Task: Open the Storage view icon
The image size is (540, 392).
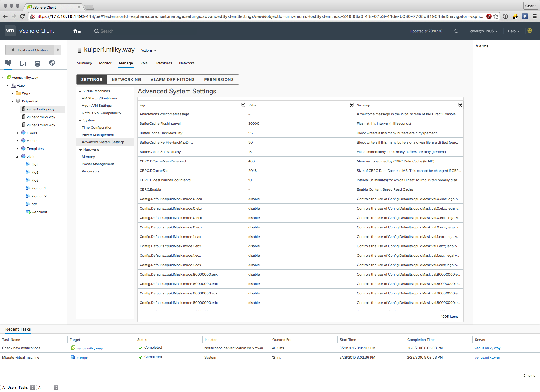Action: point(37,63)
